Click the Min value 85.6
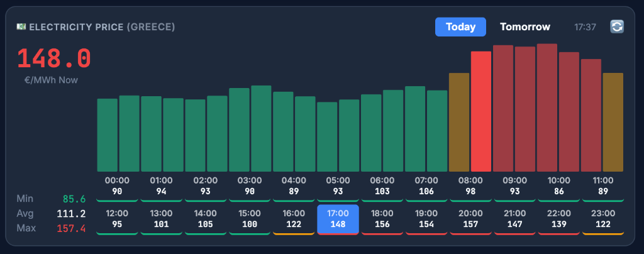 click(73, 199)
